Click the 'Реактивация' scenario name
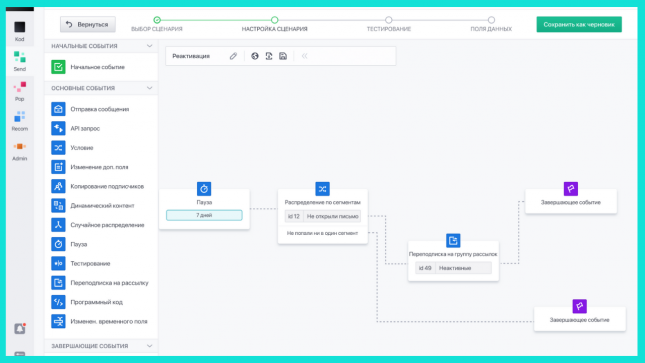The height and width of the screenshot is (363, 645). (x=191, y=56)
